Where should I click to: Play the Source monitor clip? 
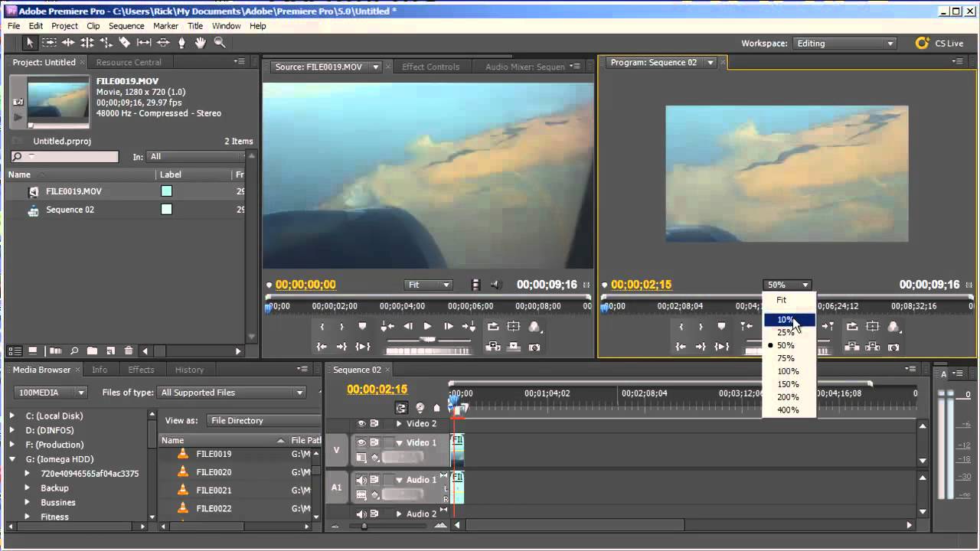pyautogui.click(x=427, y=327)
